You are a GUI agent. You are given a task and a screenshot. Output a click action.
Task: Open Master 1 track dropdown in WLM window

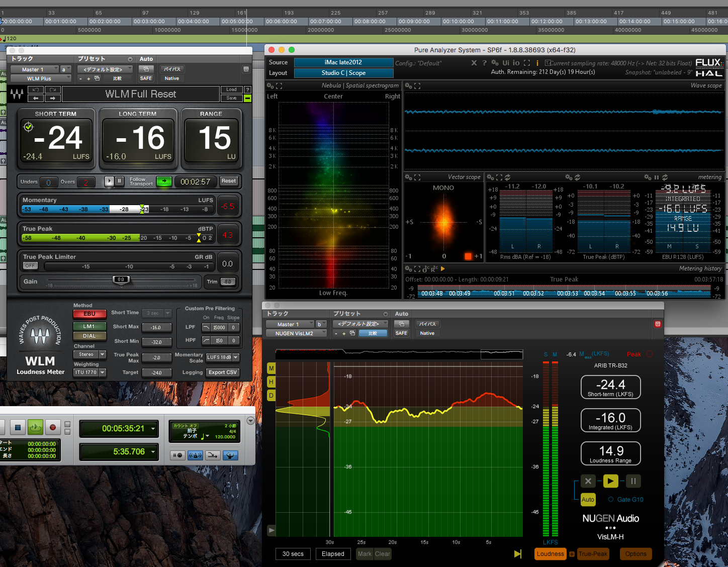click(35, 69)
